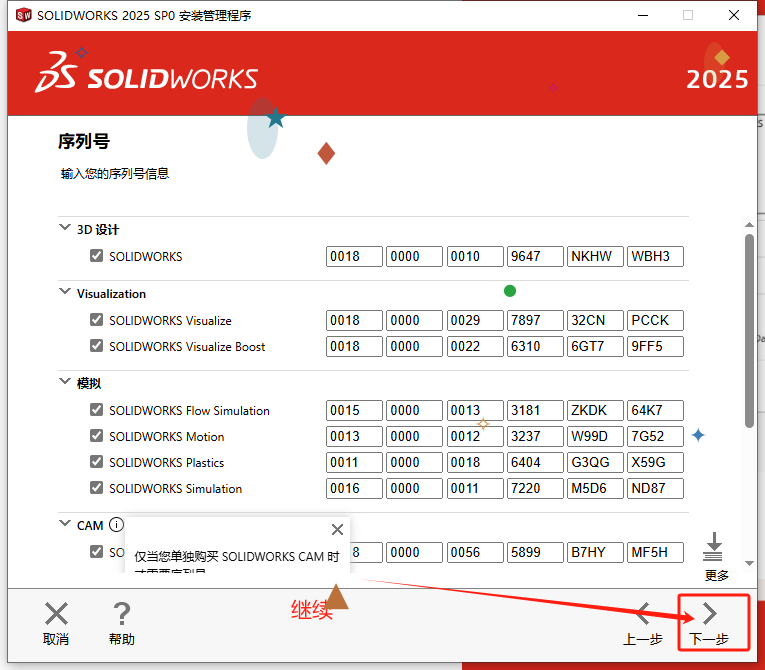Click the SOLIDWORKS Visualize Boost label
Viewport: 765px width, 670px height.
click(x=187, y=346)
